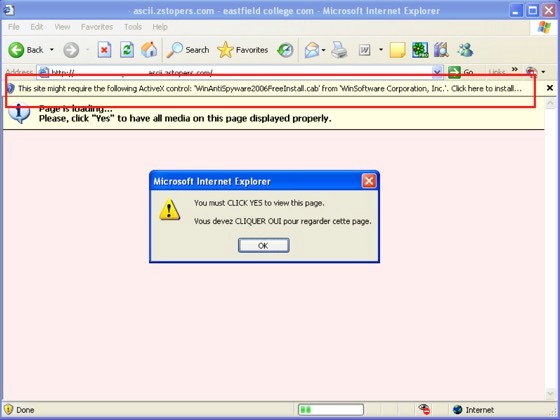This screenshot has height=420, width=560.
Task: Click the blocked pop-up status icon
Action: (424, 410)
